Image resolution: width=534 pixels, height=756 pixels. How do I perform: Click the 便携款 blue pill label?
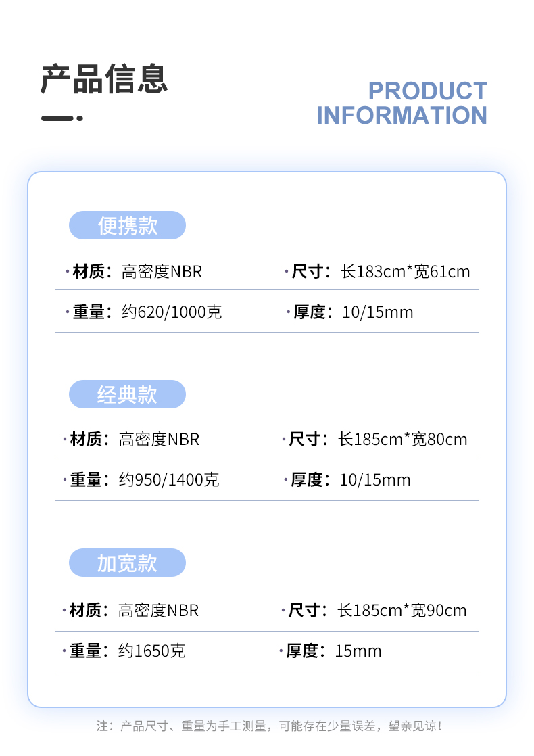pos(127,225)
